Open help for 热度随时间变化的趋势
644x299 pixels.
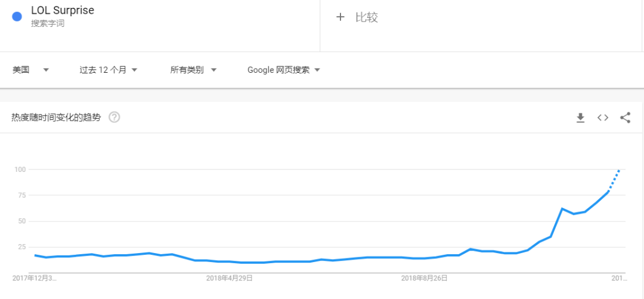(114, 118)
